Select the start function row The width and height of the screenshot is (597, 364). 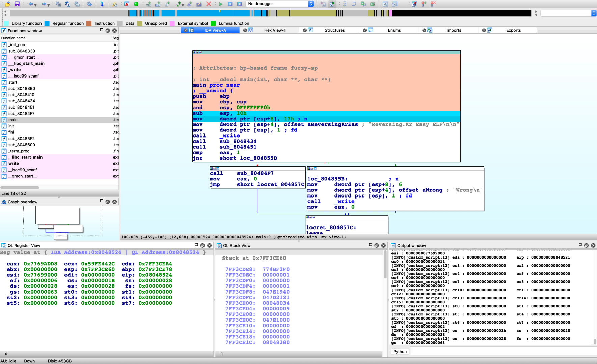(59, 82)
